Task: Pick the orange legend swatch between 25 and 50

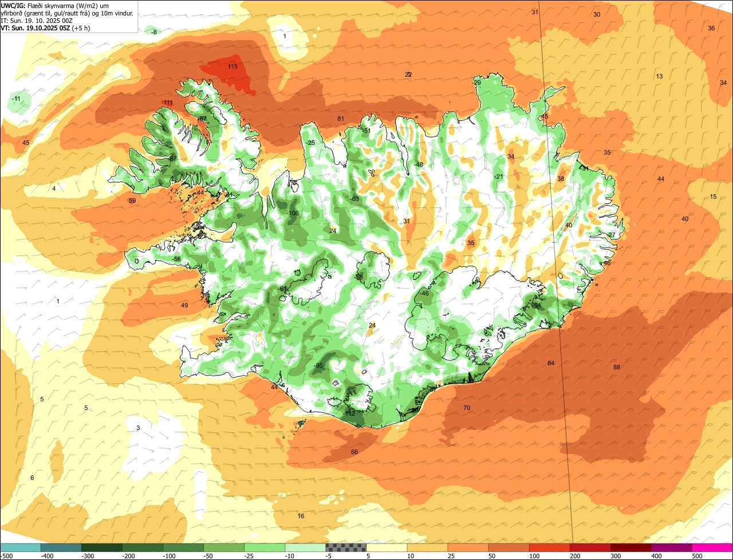Action: tap(468, 547)
